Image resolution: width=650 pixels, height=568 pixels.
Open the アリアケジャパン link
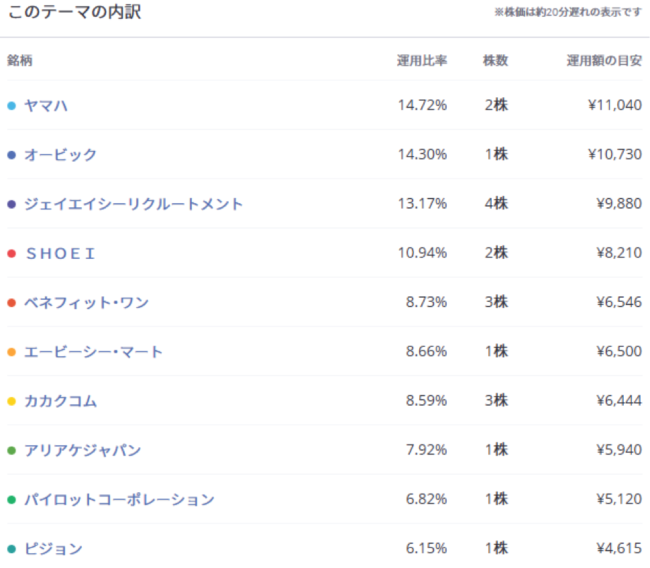pos(83,450)
